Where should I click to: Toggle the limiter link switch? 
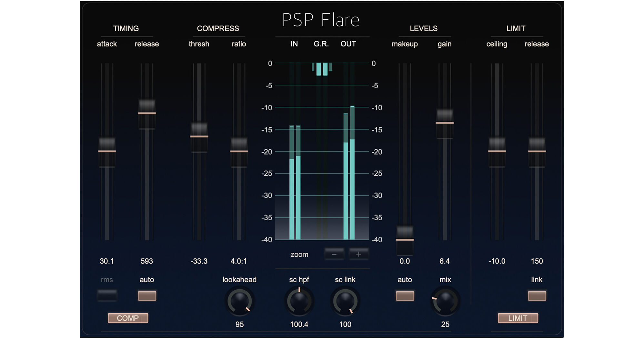pyautogui.click(x=537, y=295)
